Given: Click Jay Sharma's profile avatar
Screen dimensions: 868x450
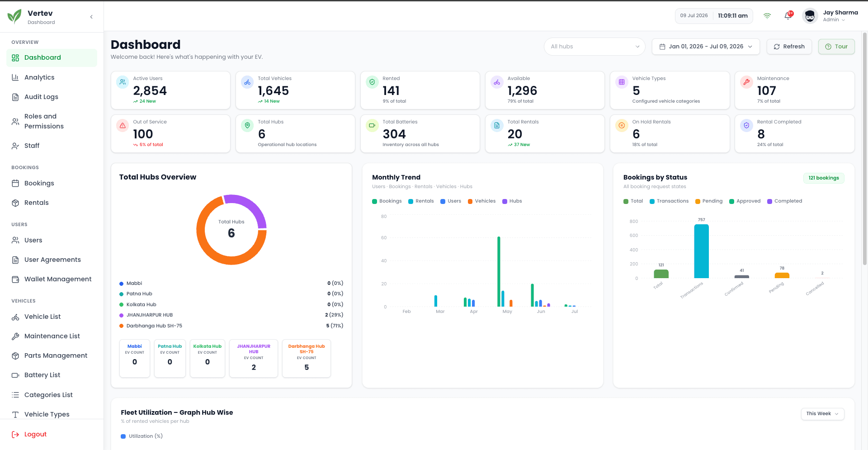Looking at the screenshot, I should point(810,16).
